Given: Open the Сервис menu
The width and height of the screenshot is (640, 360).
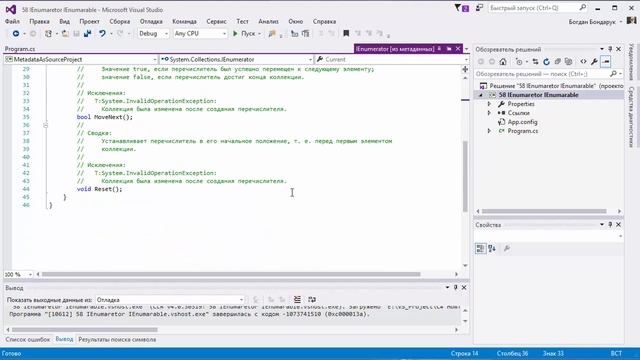Looking at the screenshot, I should click(216, 21).
